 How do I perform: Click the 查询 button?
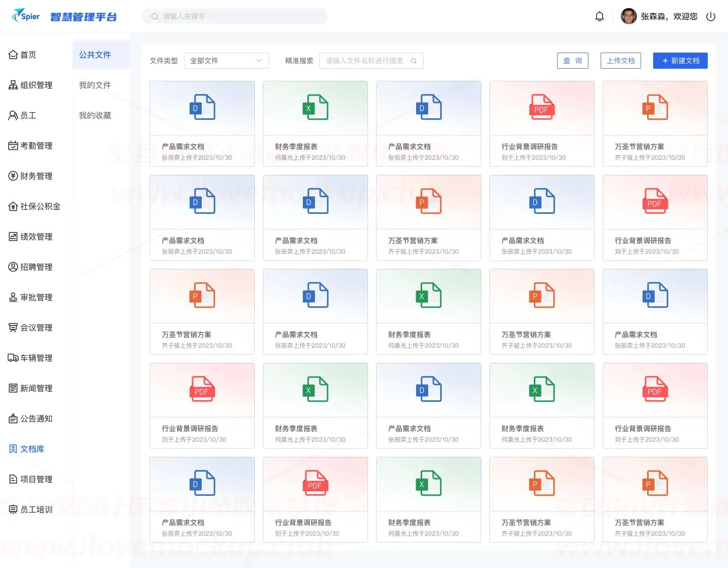tap(573, 61)
